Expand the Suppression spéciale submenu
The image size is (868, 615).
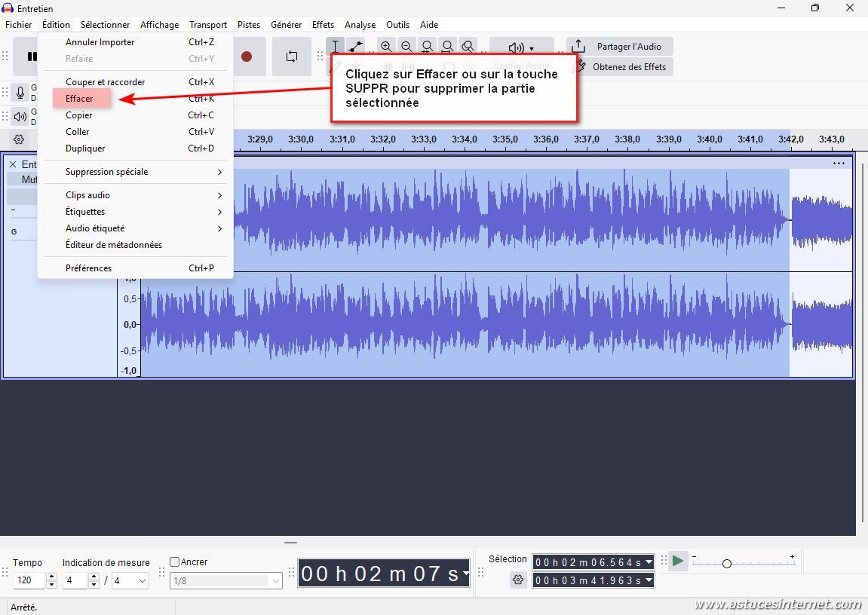(x=143, y=172)
